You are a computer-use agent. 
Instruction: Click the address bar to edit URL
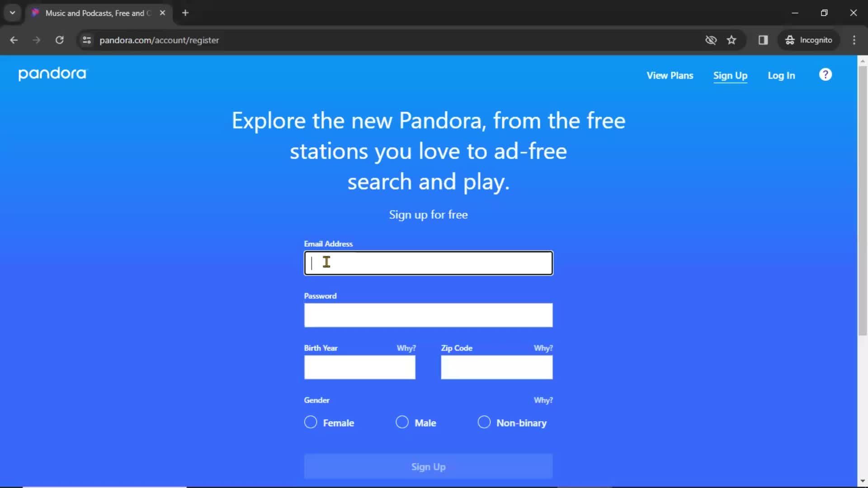coord(159,40)
